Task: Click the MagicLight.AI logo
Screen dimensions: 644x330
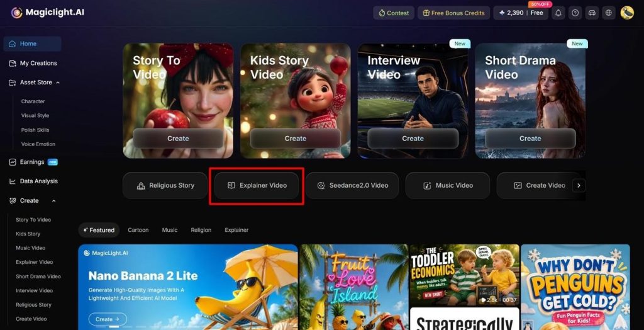Action: click(48, 13)
